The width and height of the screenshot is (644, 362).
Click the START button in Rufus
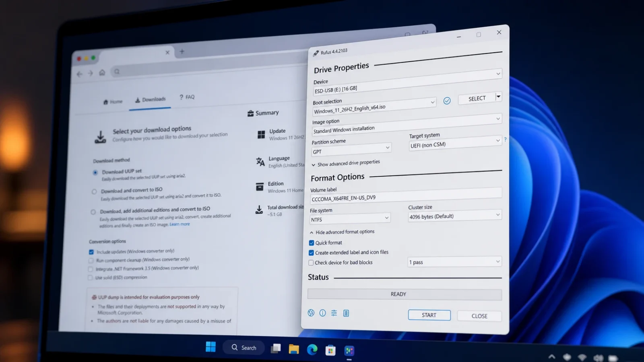pyautogui.click(x=429, y=315)
